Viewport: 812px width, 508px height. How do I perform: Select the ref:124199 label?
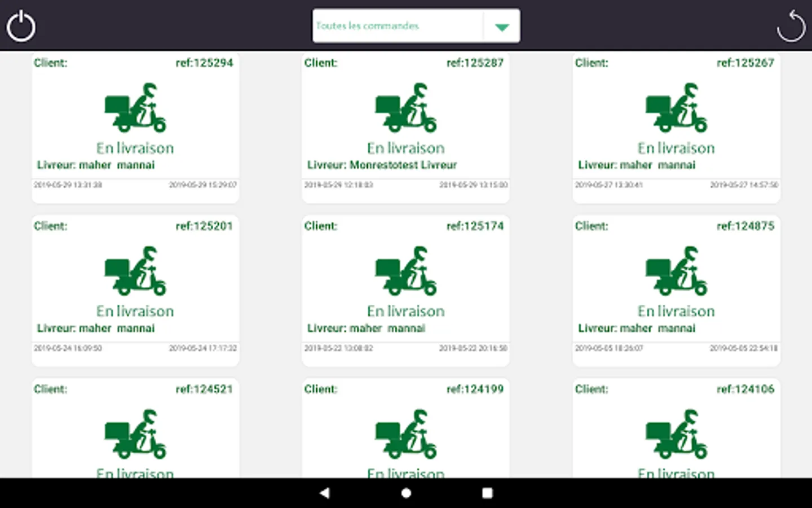coord(475,389)
